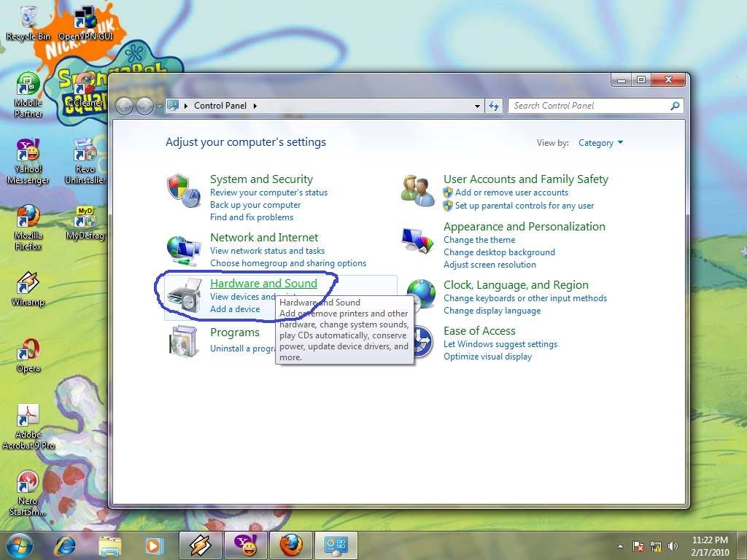Screen dimensions: 747x560
Task: Click the Control Panel taskbar button
Action: (336, 545)
